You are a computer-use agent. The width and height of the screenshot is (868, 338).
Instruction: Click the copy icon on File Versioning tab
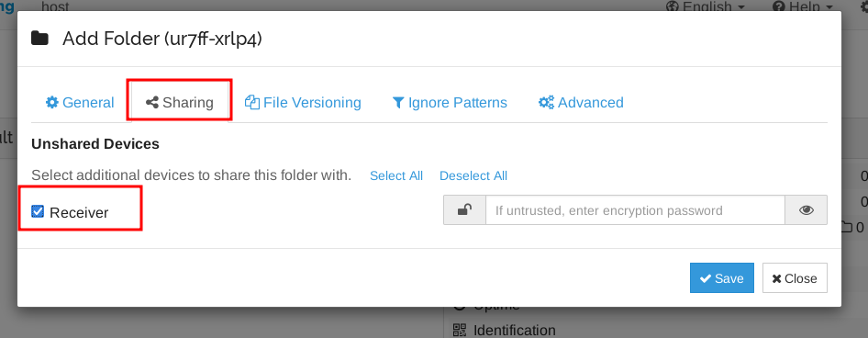pos(252,103)
